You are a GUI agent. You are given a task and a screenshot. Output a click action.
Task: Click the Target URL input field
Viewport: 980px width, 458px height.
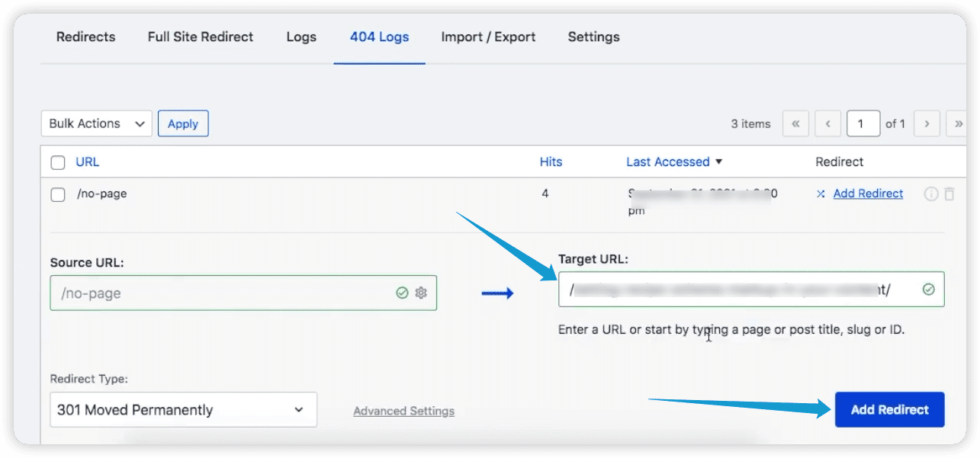pos(751,290)
